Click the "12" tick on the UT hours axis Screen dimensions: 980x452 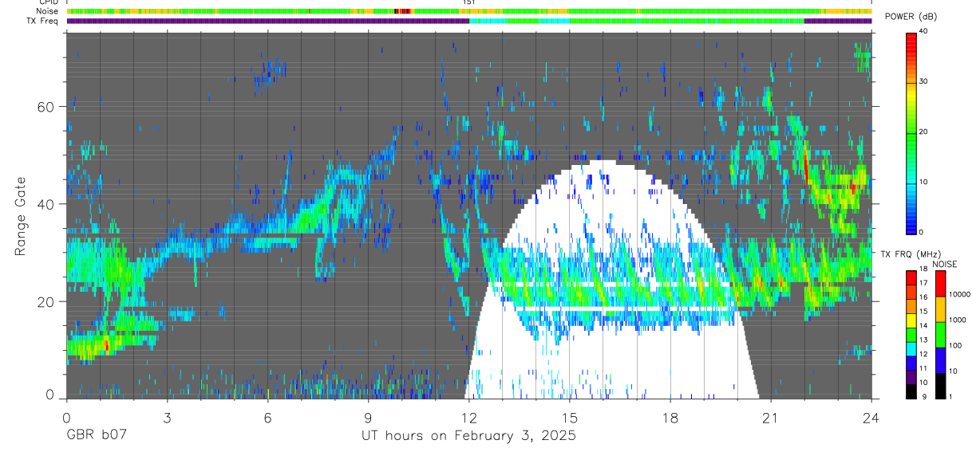(x=468, y=417)
